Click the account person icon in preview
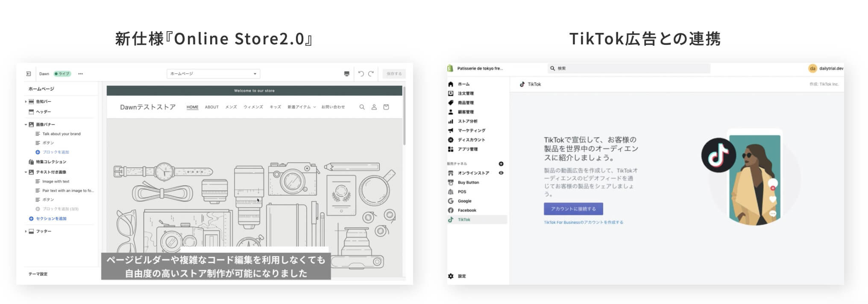This screenshot has height=304, width=868. click(x=374, y=107)
